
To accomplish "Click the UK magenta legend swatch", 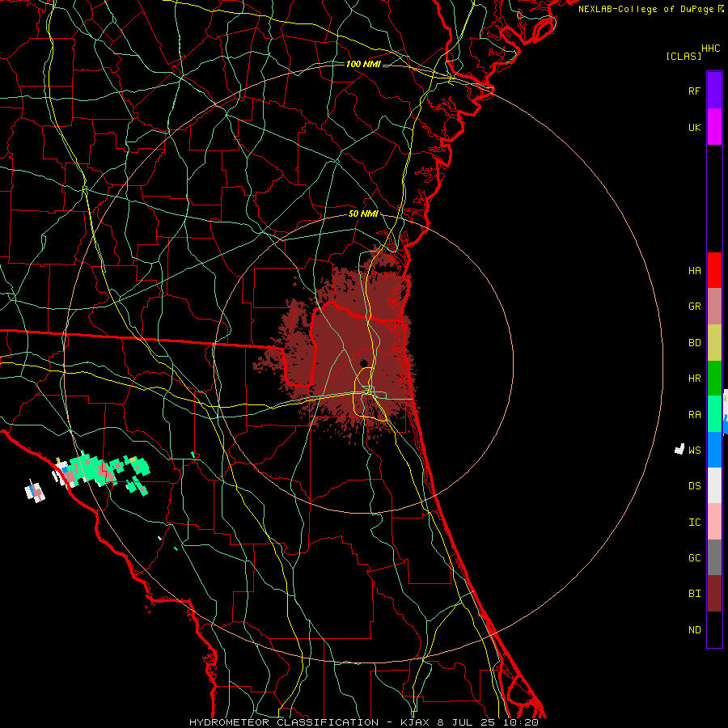I will tap(714, 127).
